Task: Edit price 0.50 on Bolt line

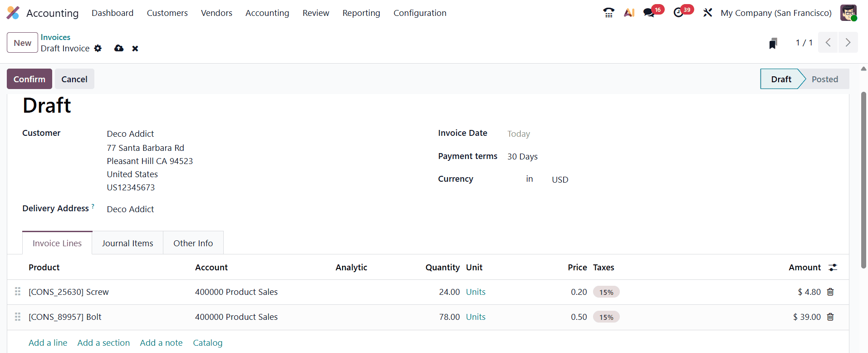Action: click(579, 317)
